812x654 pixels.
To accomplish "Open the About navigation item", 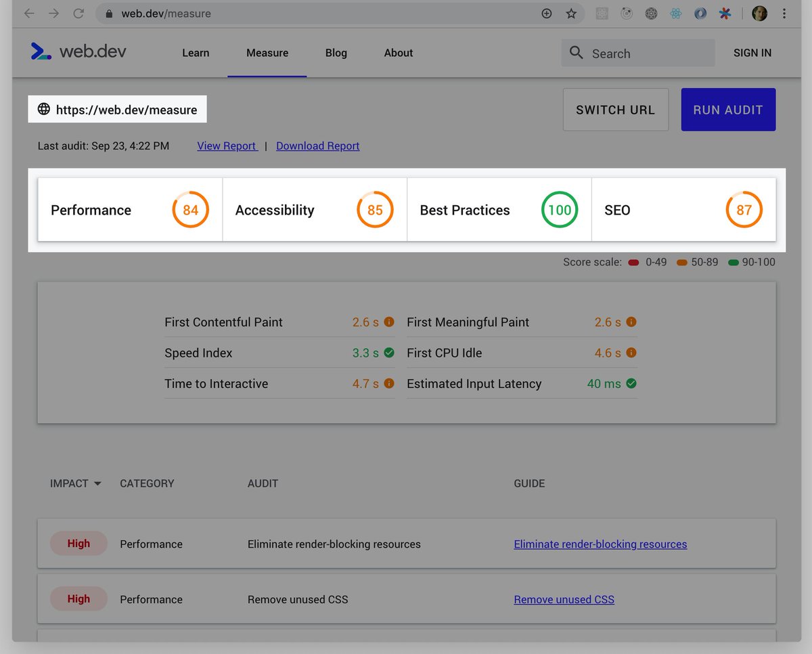I will (x=399, y=53).
